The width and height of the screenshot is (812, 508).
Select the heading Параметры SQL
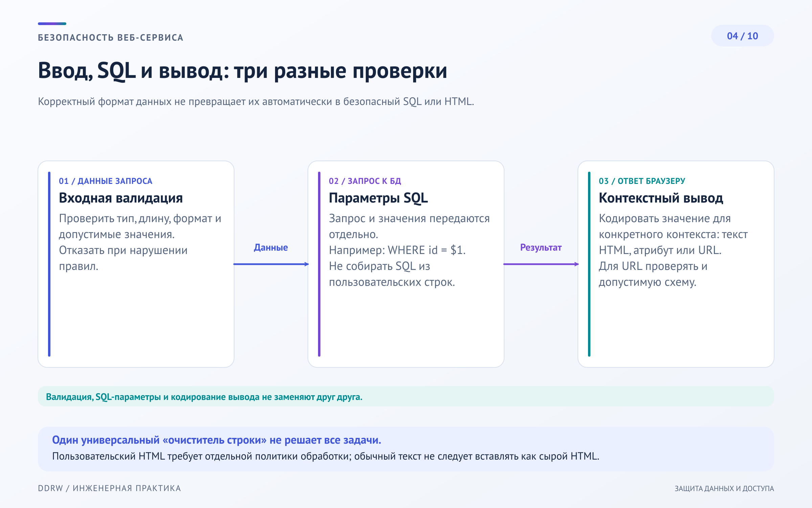[x=378, y=198]
